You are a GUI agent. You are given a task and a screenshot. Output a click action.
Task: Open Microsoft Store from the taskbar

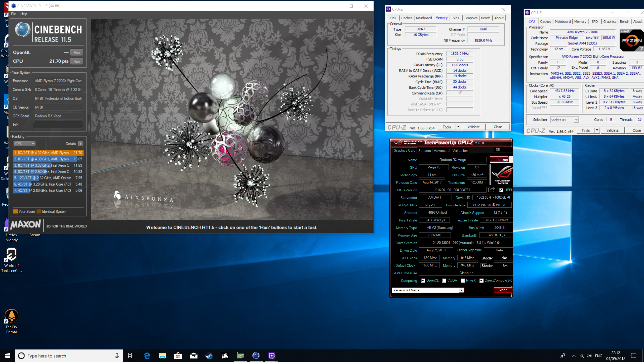[178, 356]
